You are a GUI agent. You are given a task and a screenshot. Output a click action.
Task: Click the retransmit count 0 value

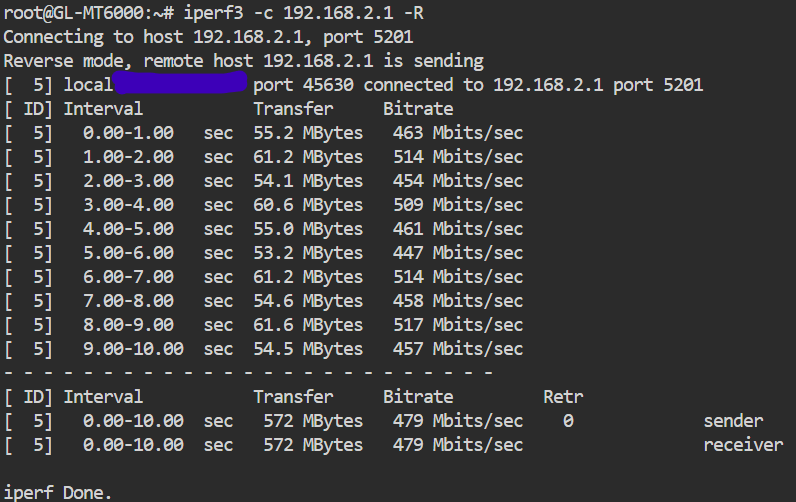pos(568,421)
